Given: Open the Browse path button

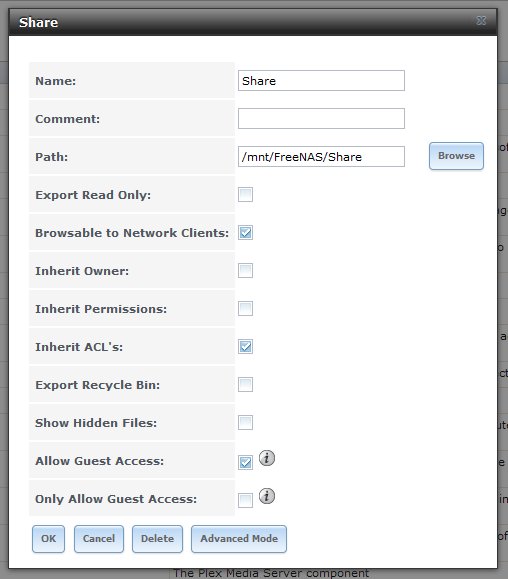Looking at the screenshot, I should pos(456,156).
